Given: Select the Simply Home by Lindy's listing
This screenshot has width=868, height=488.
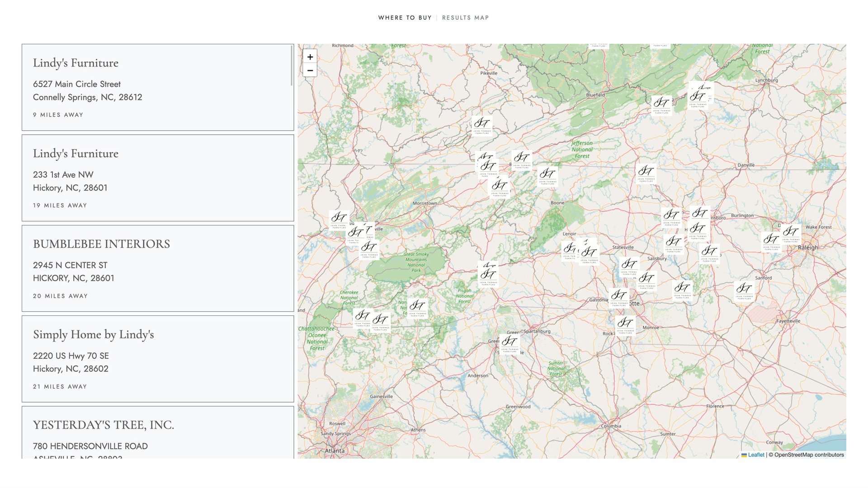Looking at the screenshot, I should [158, 359].
